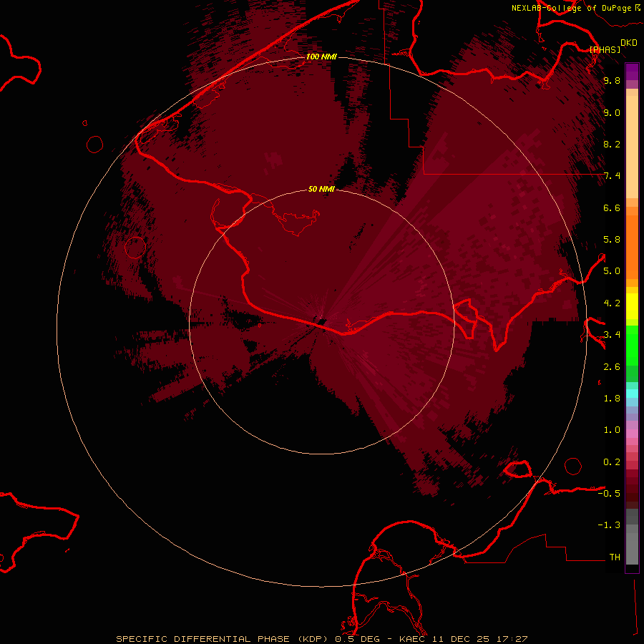Click the 0.2 value on the color scale
Viewport: 644px width, 644px height.
coord(612,462)
